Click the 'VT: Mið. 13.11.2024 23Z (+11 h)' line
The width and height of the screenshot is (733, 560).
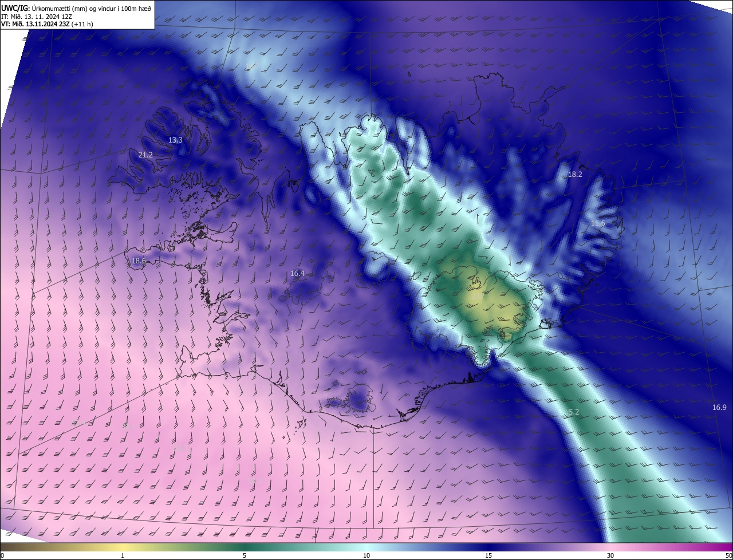pyautogui.click(x=48, y=24)
